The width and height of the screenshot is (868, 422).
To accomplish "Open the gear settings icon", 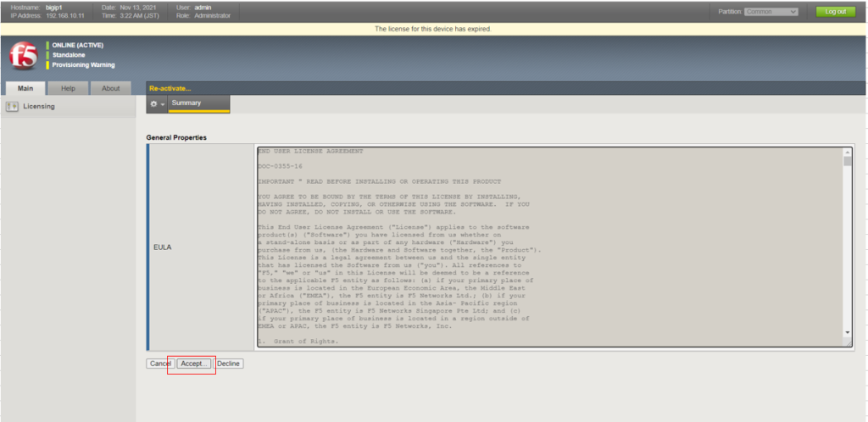I will pos(153,103).
